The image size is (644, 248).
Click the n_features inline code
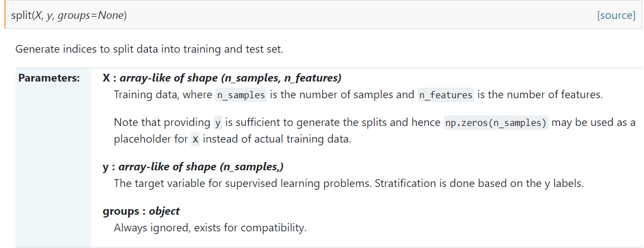[x=446, y=95]
